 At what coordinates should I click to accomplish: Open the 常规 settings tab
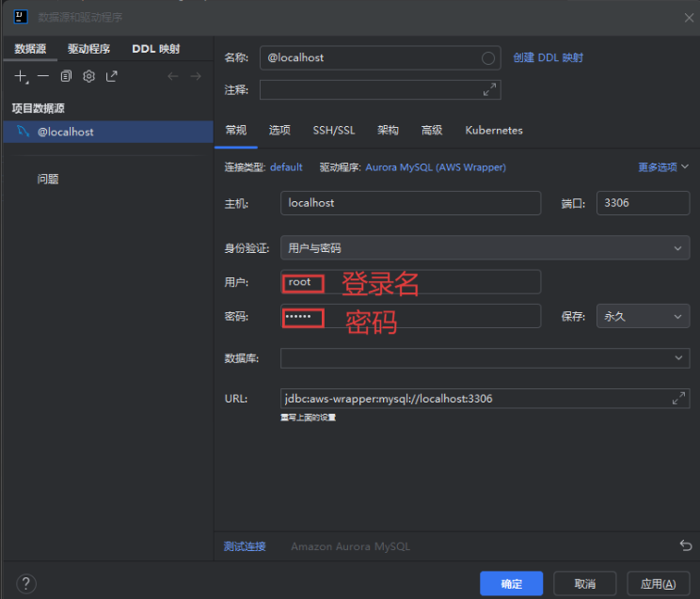click(x=236, y=130)
